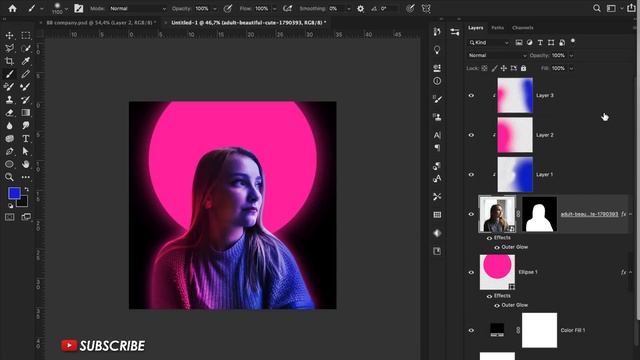The height and width of the screenshot is (360, 640).
Task: Select the Pen tool
Action: 9,151
